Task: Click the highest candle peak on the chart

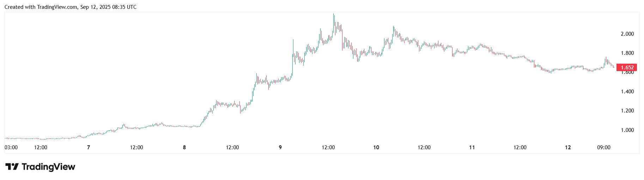Action: pos(334,15)
